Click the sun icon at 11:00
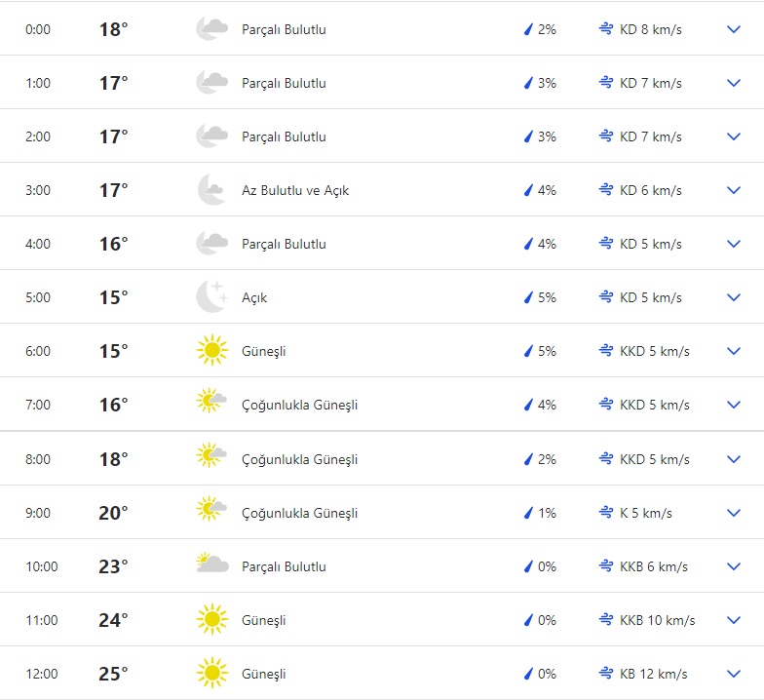The image size is (764, 700). click(211, 619)
